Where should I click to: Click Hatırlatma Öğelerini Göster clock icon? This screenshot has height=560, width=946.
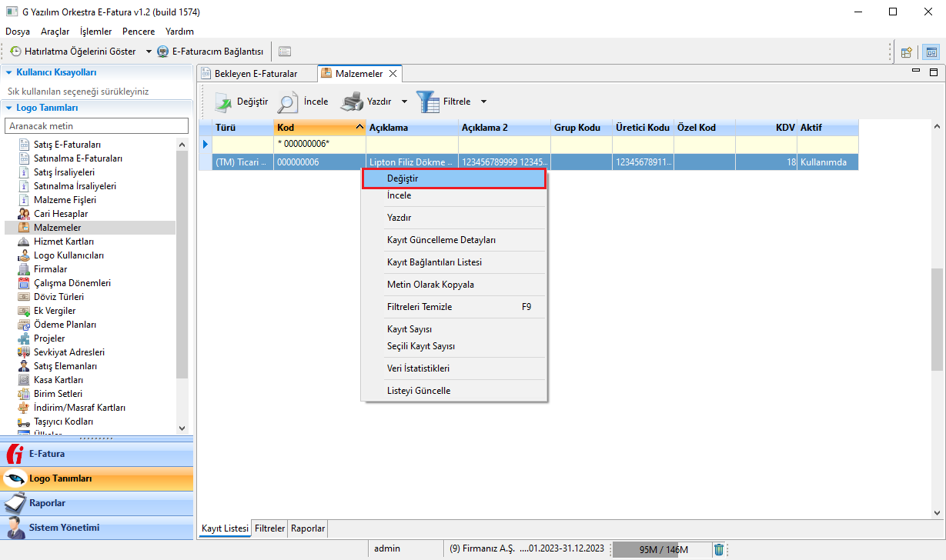tap(15, 52)
